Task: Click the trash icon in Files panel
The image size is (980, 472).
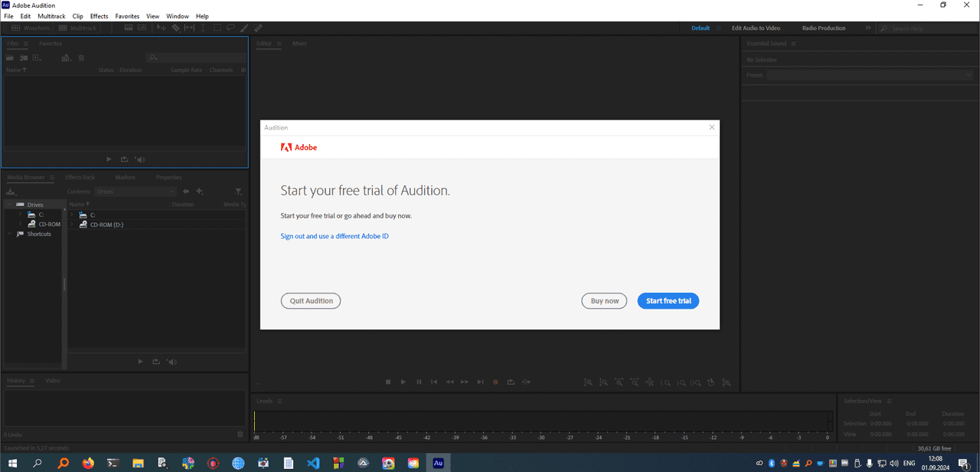Action: coord(82,58)
